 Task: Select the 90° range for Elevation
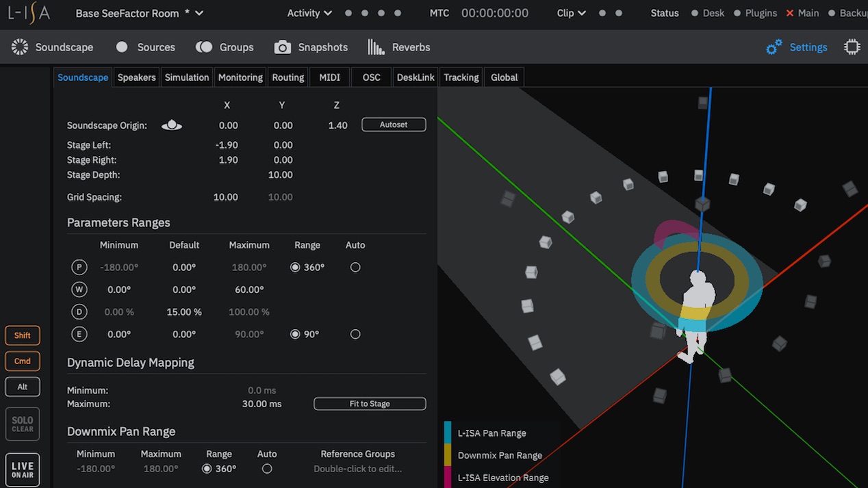(x=295, y=334)
